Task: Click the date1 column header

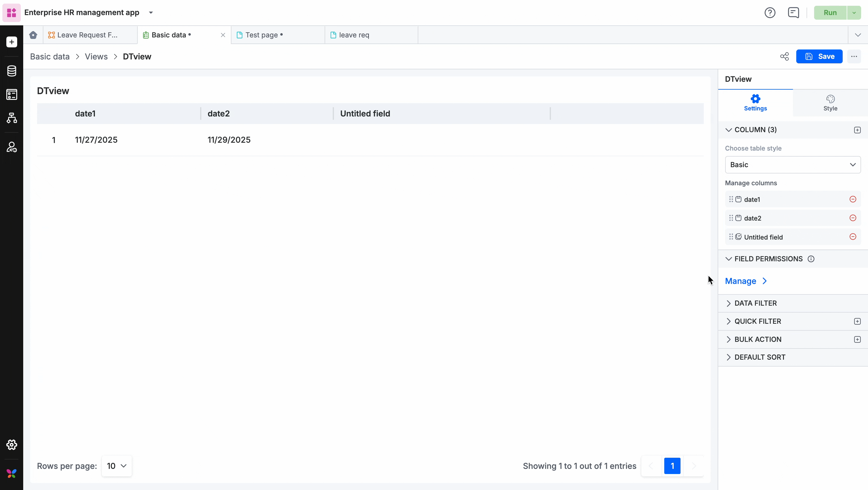Action: (85, 114)
